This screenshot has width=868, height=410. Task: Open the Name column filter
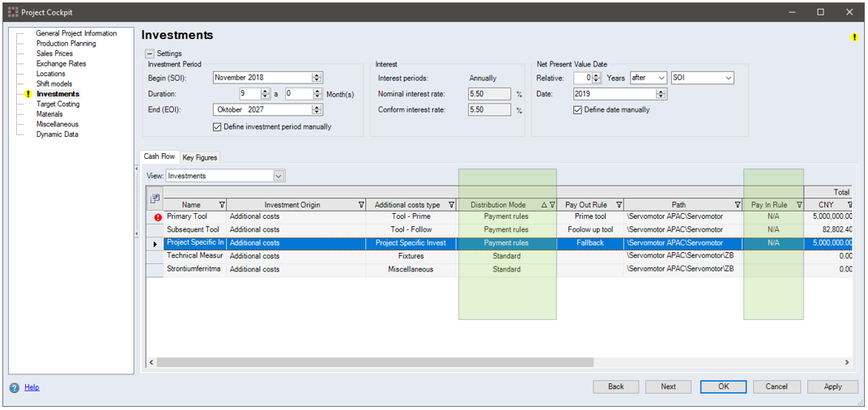pos(222,205)
